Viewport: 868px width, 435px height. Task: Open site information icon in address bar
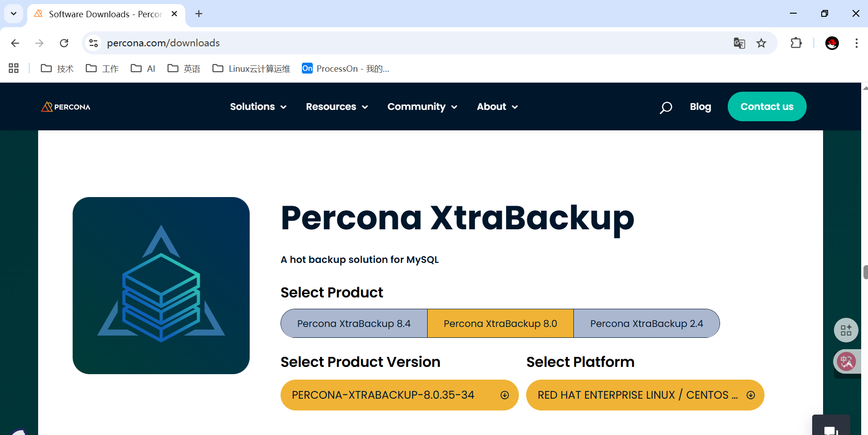94,43
